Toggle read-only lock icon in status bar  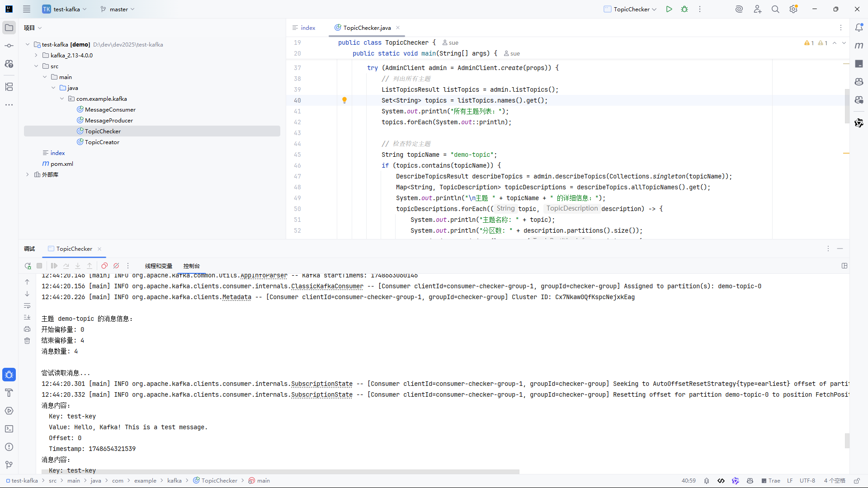click(x=856, y=481)
